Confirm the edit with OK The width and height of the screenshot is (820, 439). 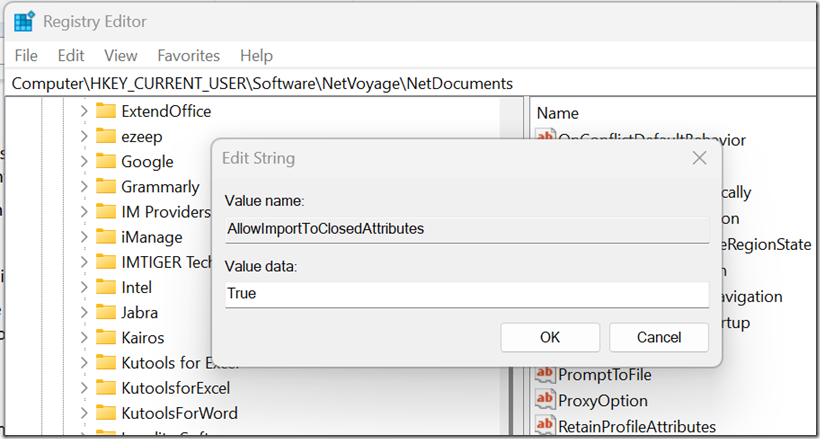pos(550,337)
